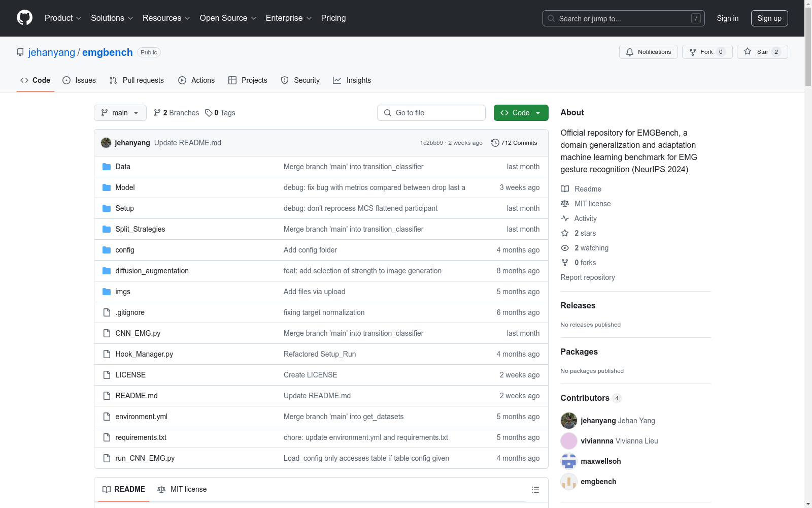Open the .gitignore file
The image size is (812, 508).
(130, 312)
